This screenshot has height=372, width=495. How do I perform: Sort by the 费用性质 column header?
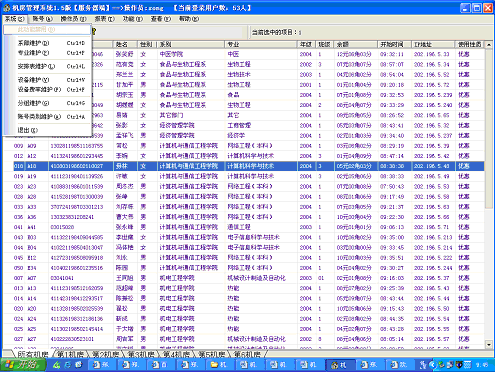tap(470, 44)
